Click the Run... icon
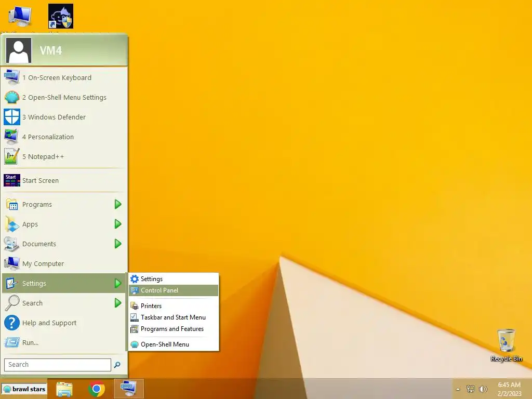Screen dimensions: 532x399 pos(11,342)
